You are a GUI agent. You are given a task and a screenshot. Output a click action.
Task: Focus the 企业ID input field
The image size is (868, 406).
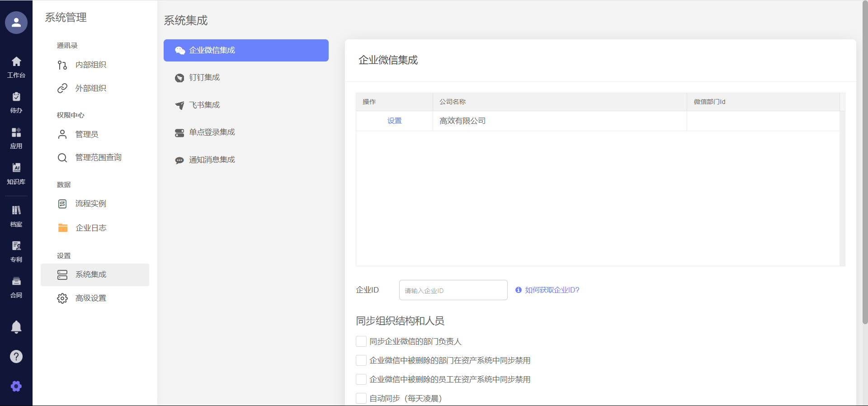click(453, 290)
